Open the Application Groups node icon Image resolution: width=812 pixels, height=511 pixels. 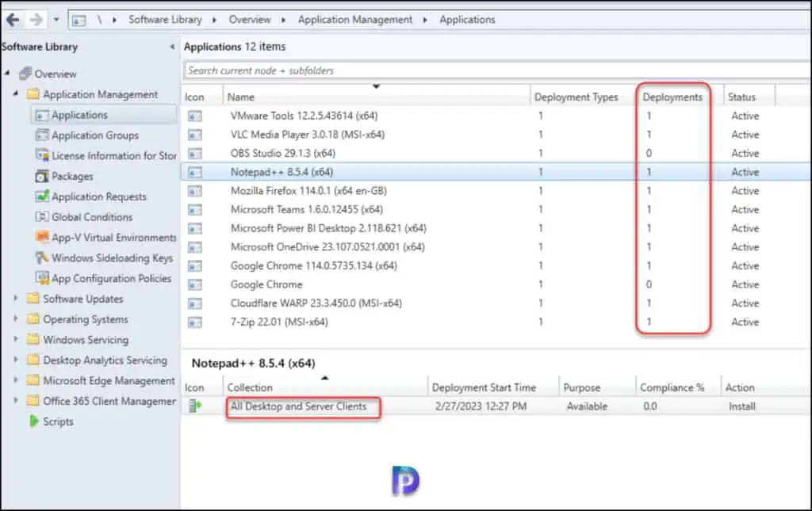coord(41,135)
